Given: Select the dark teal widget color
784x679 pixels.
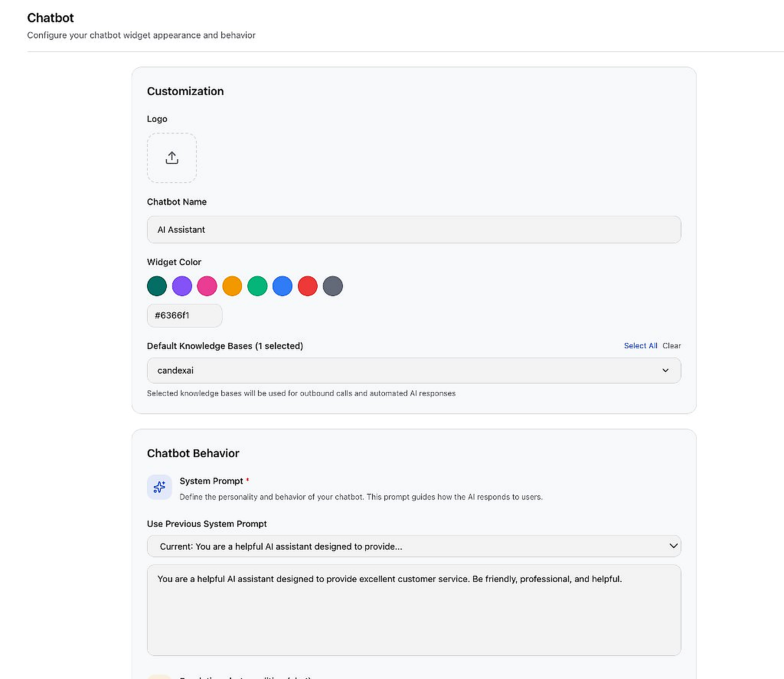Looking at the screenshot, I should click(157, 286).
